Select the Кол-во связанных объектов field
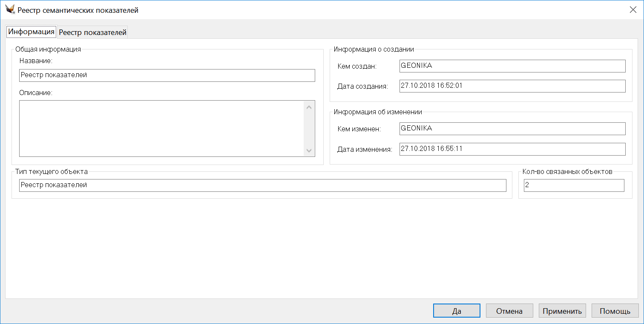Viewport: 644px width, 324px height. point(574,185)
